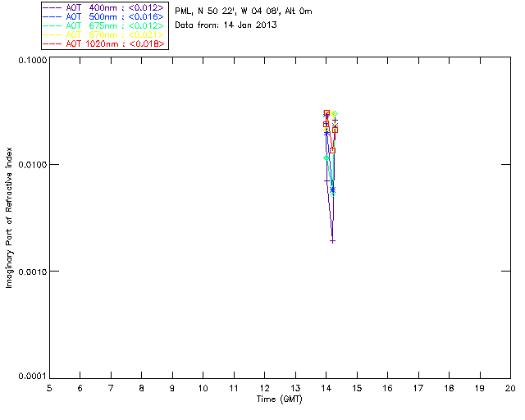Select the AOT 870nm legend entry
This screenshot has height=420, width=525.
click(x=104, y=34)
